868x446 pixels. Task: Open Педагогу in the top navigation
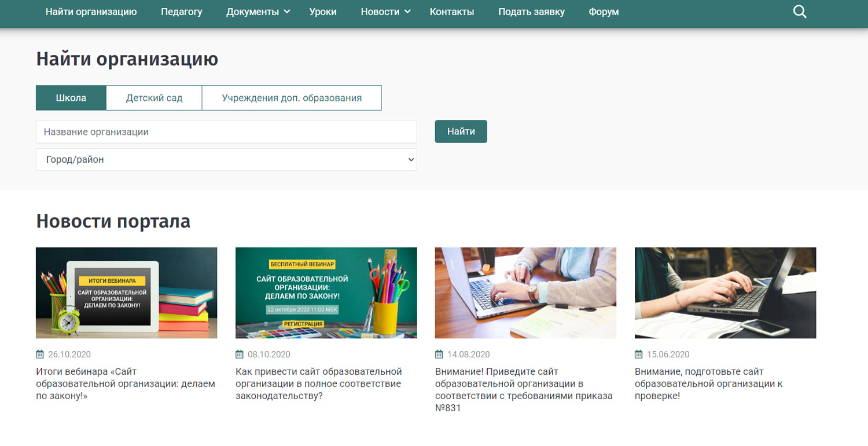pyautogui.click(x=182, y=12)
